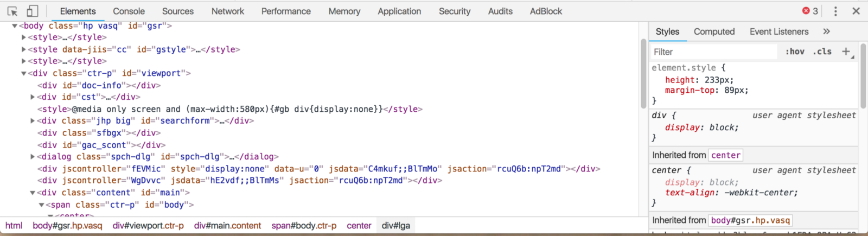Click the Elements panel vertical scrollbar

click(644, 73)
